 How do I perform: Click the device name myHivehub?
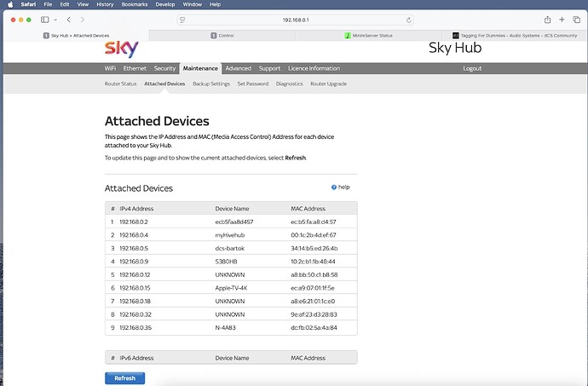click(230, 235)
